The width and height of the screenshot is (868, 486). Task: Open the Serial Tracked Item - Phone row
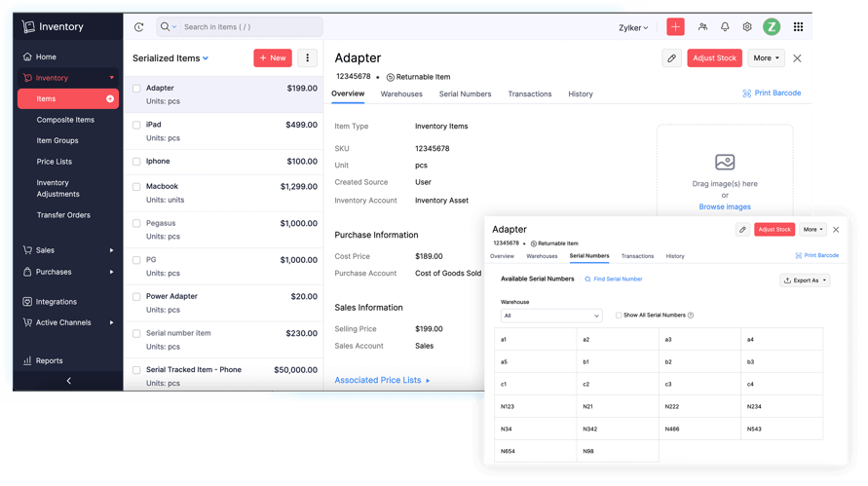[x=224, y=375]
